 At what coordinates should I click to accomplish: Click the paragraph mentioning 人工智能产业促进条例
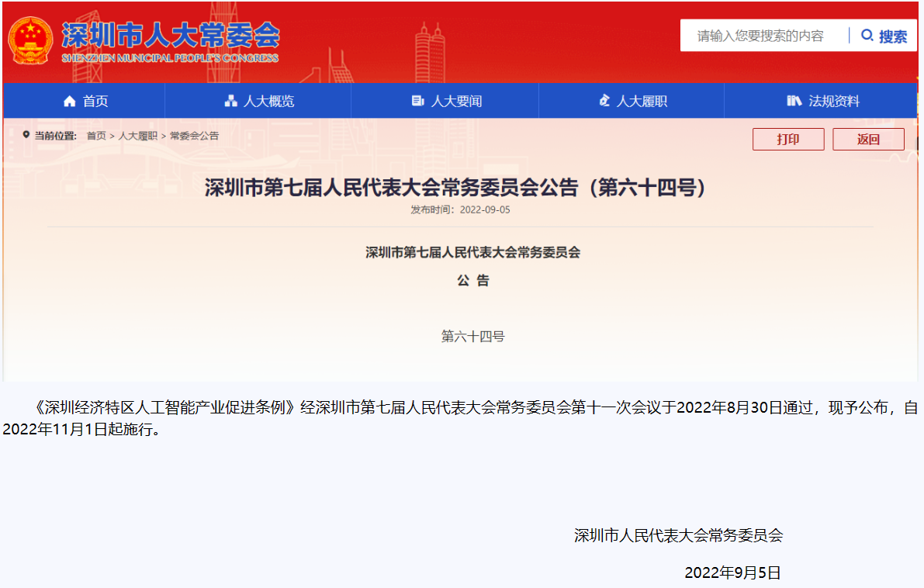tap(461, 418)
